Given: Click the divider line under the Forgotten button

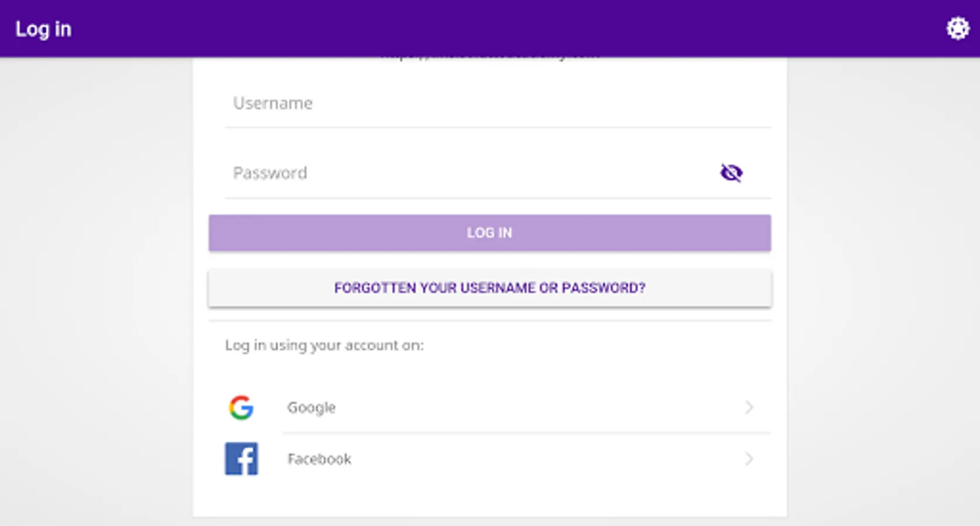Looking at the screenshot, I should click(x=489, y=320).
